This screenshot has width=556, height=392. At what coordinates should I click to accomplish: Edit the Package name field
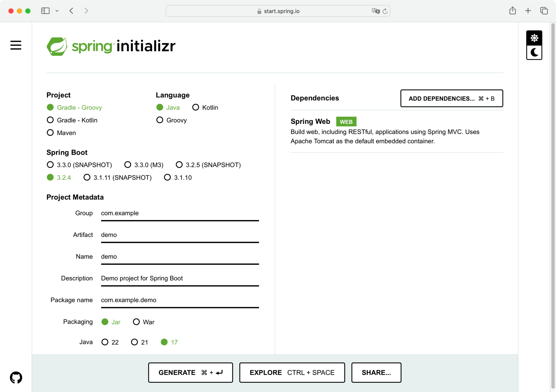(x=180, y=301)
